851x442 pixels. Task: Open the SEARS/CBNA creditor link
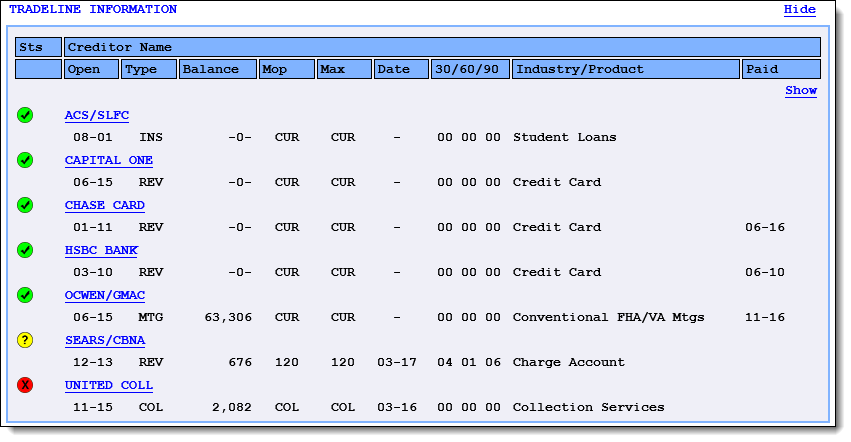coord(105,341)
